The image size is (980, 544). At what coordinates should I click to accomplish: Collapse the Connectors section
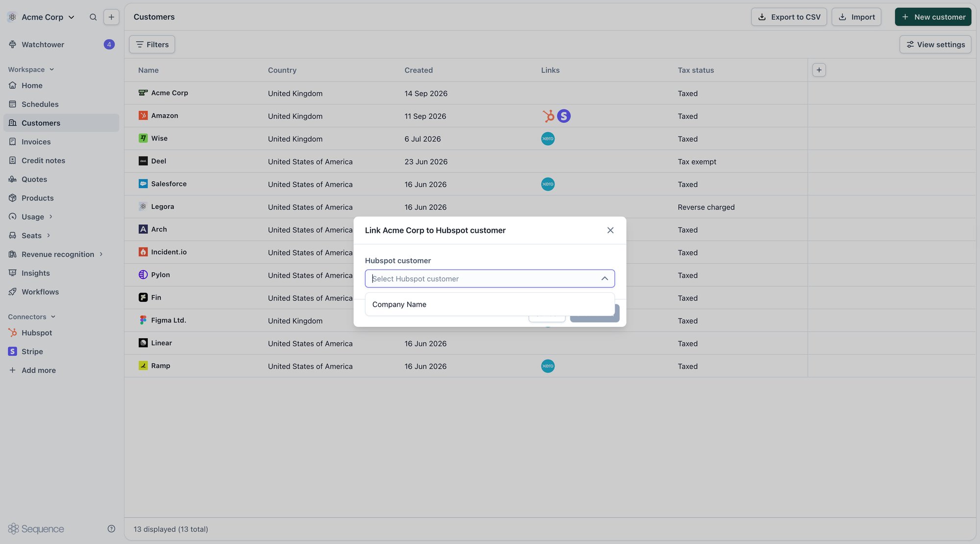32,317
